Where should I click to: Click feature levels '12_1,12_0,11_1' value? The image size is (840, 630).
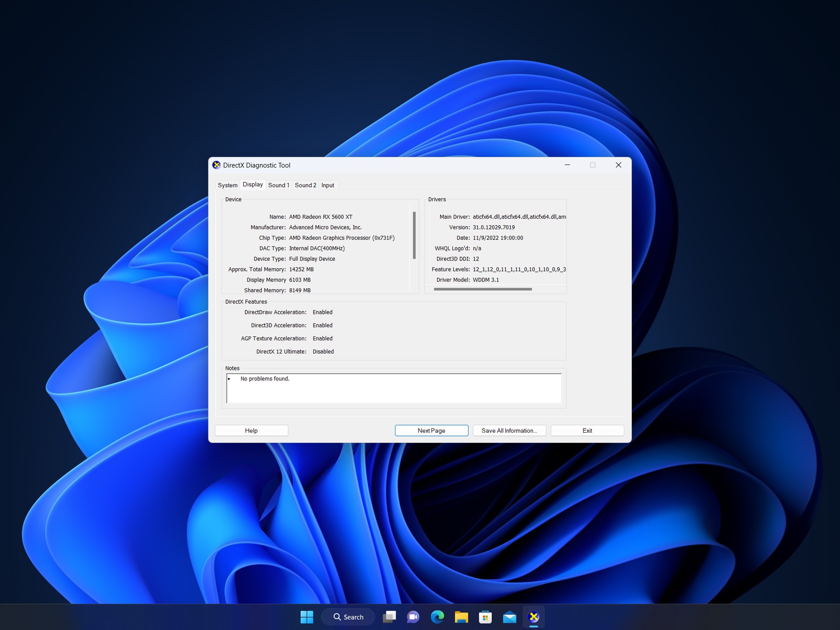[519, 269]
